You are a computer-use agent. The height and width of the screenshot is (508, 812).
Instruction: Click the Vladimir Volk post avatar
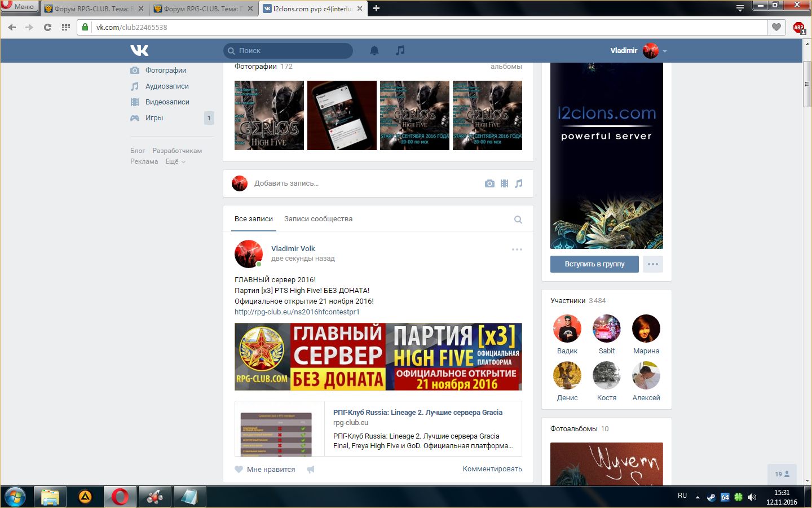pyautogui.click(x=249, y=254)
